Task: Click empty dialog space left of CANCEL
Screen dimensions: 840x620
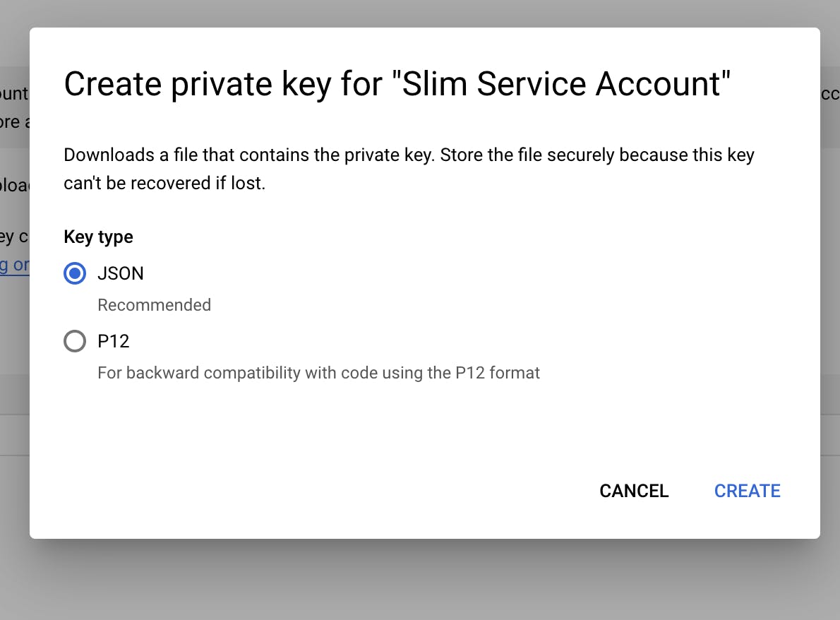Action: [353, 491]
